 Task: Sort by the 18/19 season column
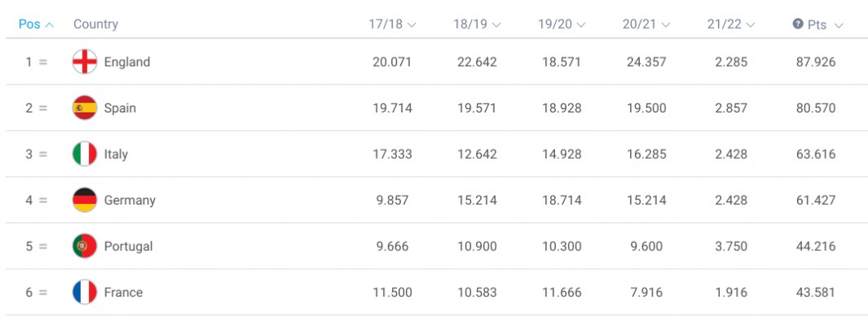pos(477,24)
